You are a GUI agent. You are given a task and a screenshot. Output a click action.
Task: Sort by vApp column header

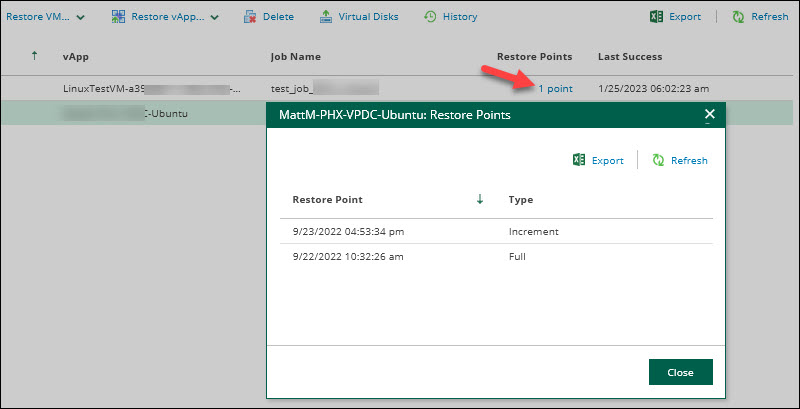click(76, 57)
